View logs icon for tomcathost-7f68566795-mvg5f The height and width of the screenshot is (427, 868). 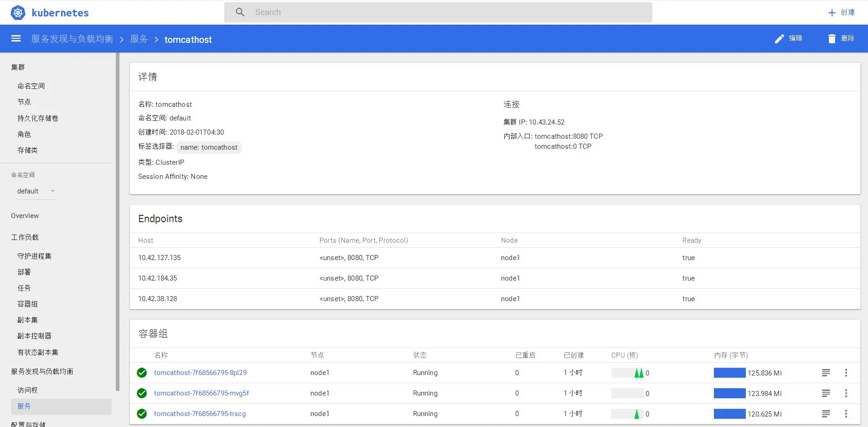click(x=826, y=393)
